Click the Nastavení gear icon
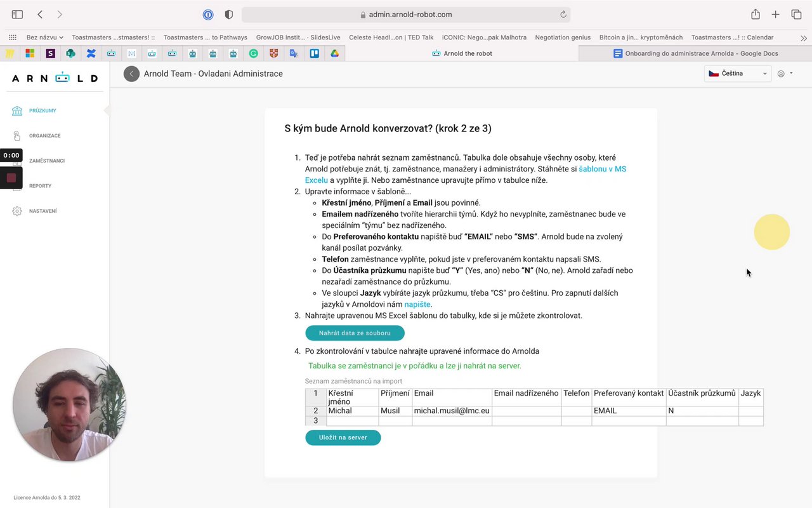Image resolution: width=812 pixels, height=508 pixels. pos(17,211)
